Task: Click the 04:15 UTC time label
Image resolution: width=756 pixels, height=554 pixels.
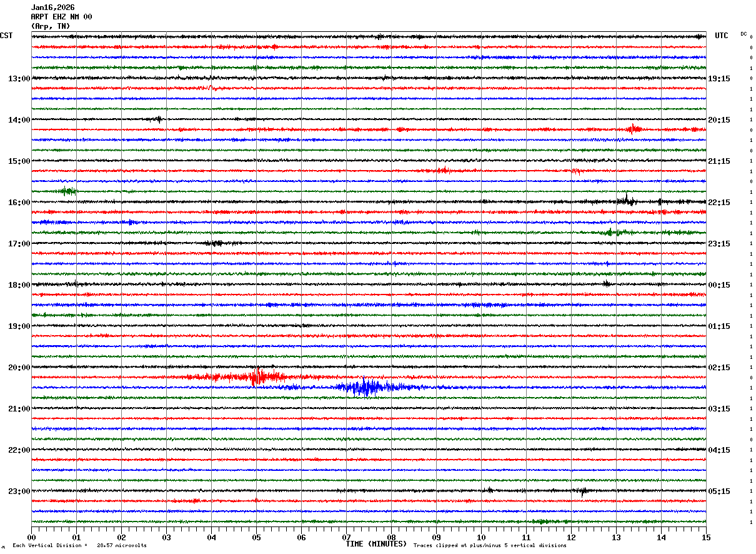Action: (719, 450)
